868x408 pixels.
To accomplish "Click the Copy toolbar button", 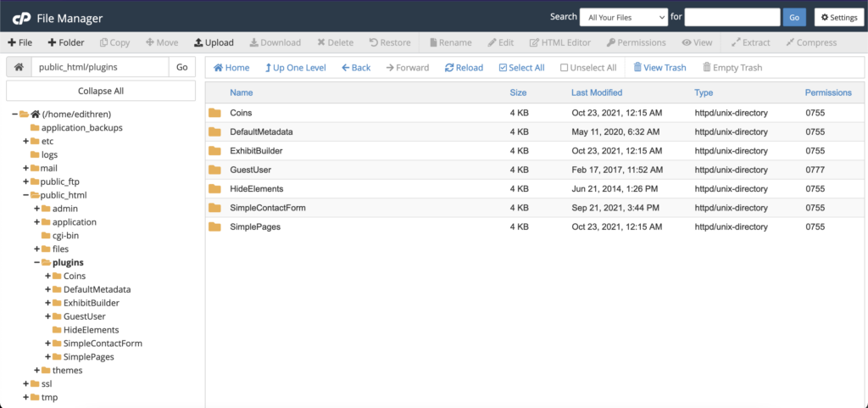I will coord(114,42).
